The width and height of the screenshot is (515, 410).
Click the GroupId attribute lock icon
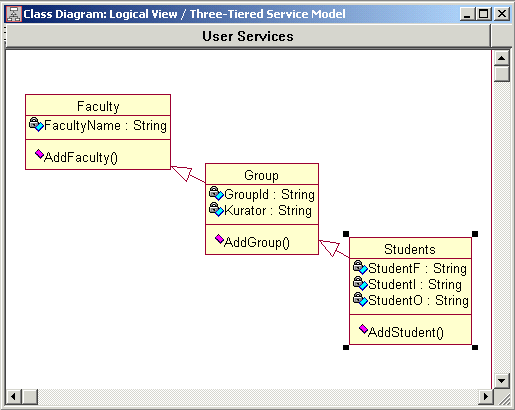click(216, 193)
